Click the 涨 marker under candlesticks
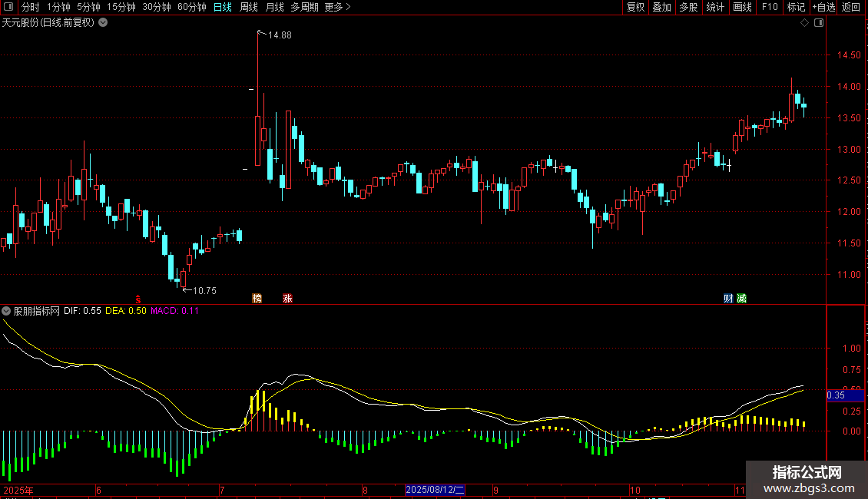 point(287,298)
